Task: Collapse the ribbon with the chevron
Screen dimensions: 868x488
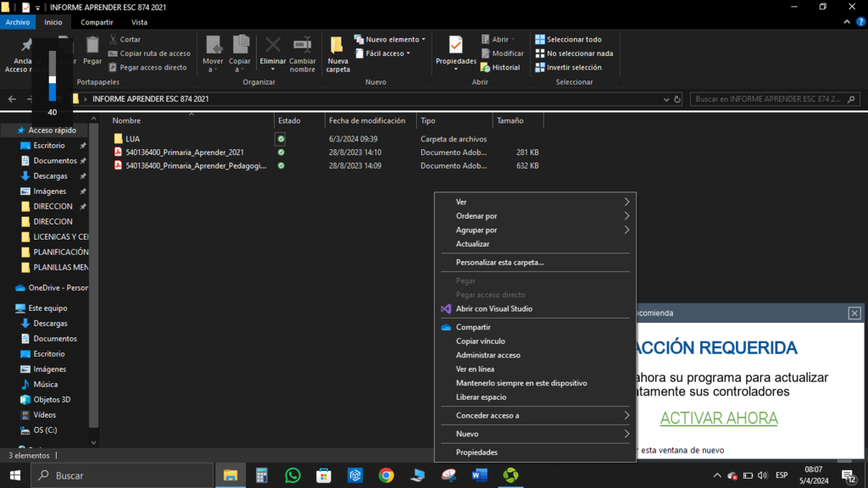Action: pos(847,22)
